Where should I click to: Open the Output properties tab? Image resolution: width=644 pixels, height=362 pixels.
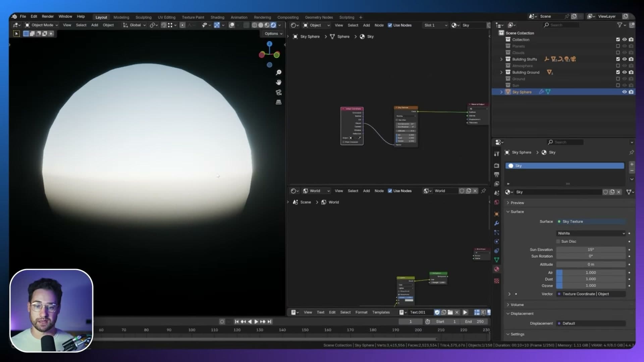pos(497,175)
